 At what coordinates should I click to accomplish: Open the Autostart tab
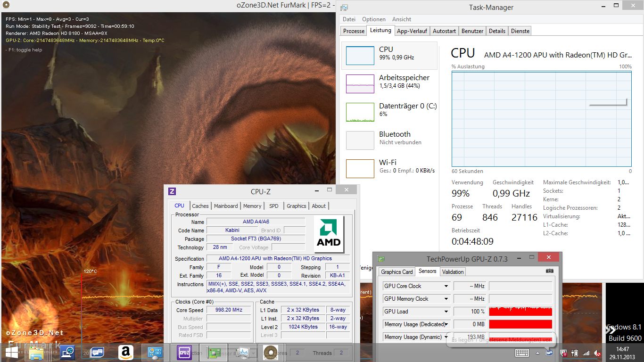[444, 31]
